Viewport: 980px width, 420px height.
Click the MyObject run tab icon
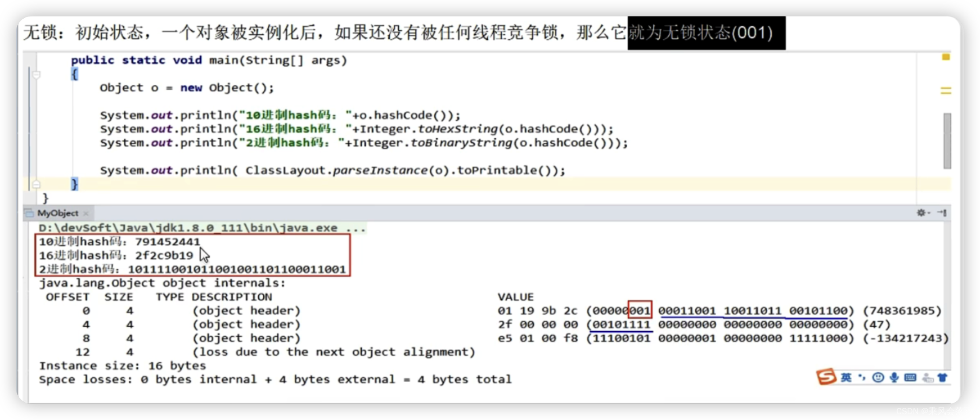pyautogui.click(x=29, y=213)
